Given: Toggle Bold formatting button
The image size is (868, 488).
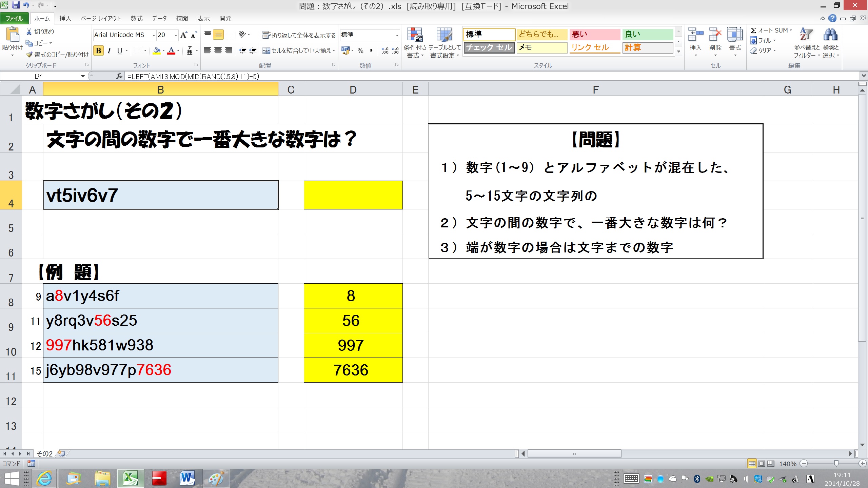Looking at the screenshot, I should click(98, 51).
